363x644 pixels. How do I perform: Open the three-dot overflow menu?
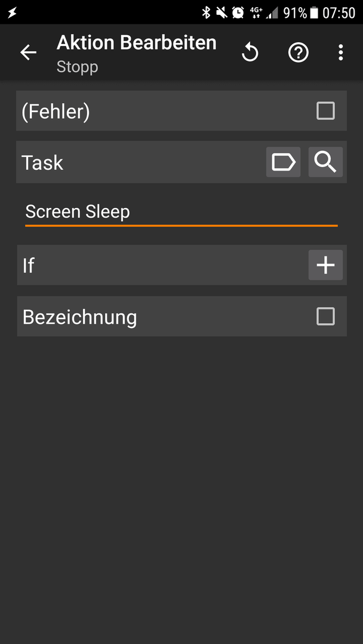(x=340, y=52)
